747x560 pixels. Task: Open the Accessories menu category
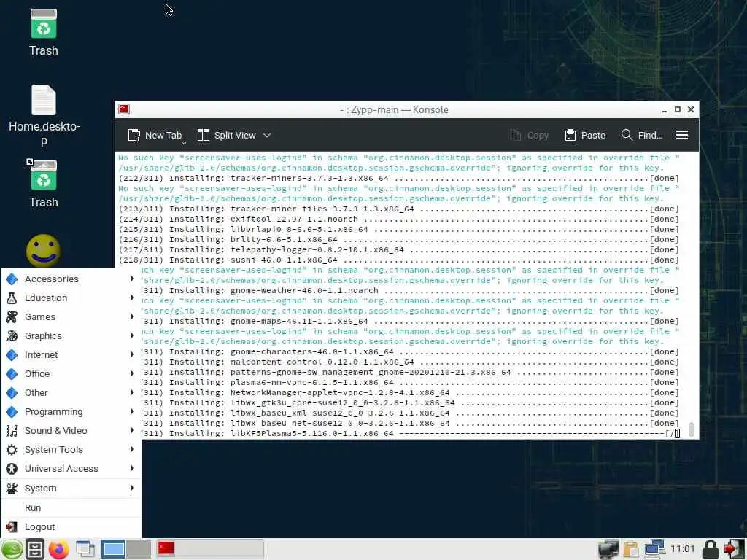pyautogui.click(x=71, y=279)
